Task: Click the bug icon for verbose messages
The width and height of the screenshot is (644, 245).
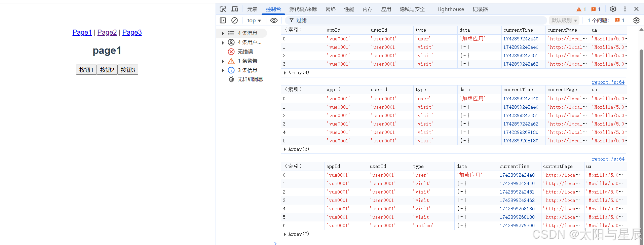Action: pos(231,79)
